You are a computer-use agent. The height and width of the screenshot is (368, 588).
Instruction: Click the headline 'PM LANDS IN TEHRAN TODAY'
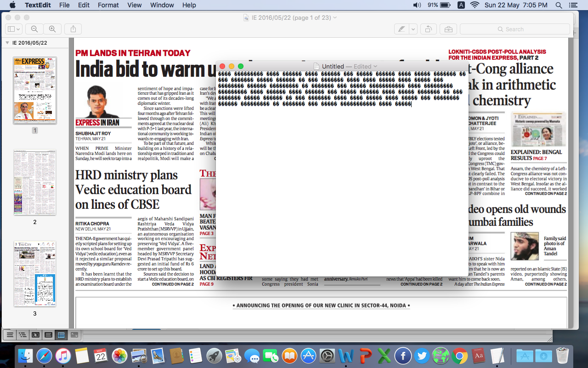133,53
